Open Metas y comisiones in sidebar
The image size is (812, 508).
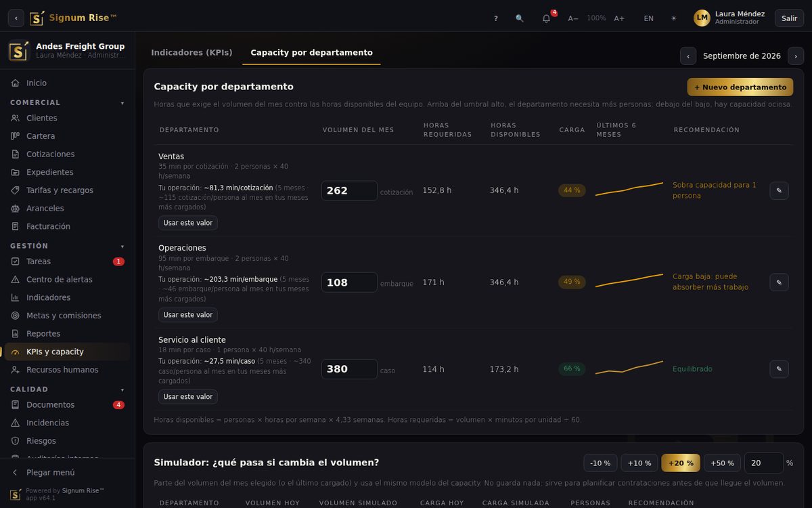point(68,316)
